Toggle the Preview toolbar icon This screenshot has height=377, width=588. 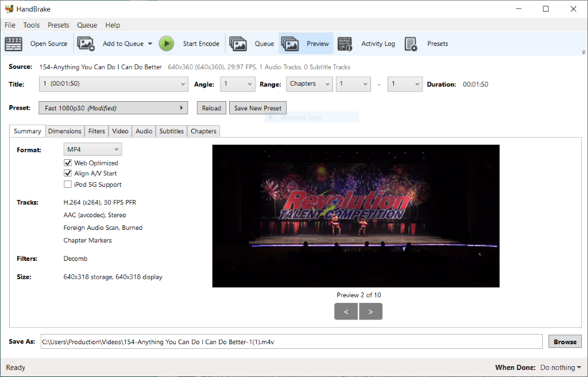[290, 44]
